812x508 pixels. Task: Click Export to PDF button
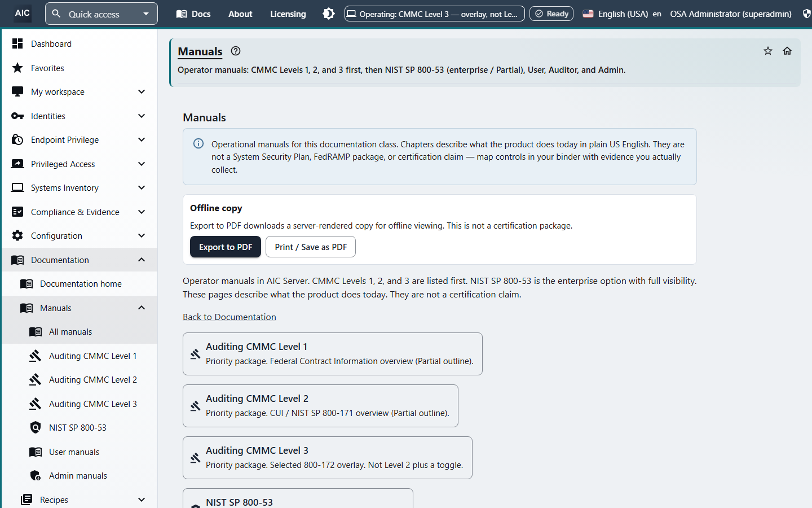pyautogui.click(x=226, y=247)
